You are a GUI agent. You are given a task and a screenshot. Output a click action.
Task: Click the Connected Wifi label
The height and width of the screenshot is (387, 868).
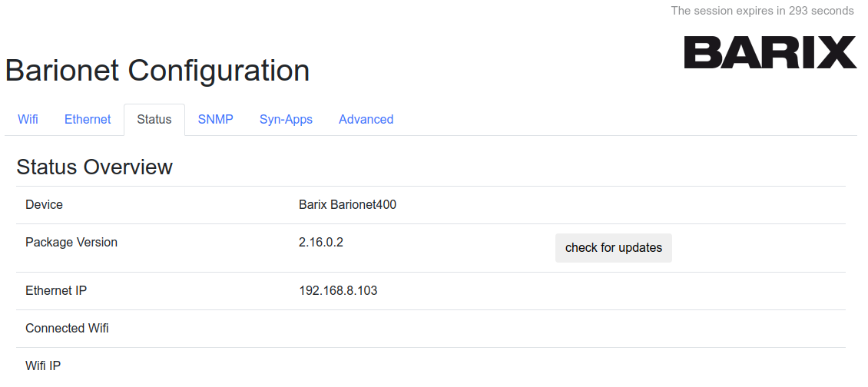(67, 329)
